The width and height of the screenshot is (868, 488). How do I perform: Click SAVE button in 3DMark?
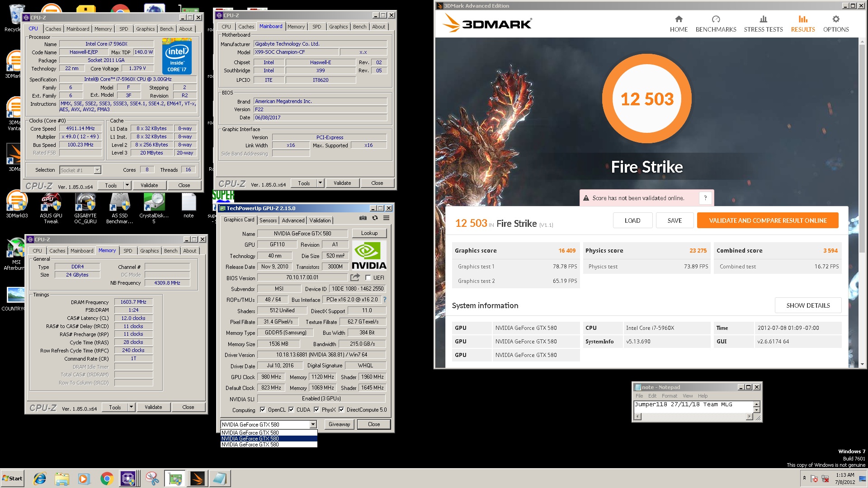click(675, 221)
